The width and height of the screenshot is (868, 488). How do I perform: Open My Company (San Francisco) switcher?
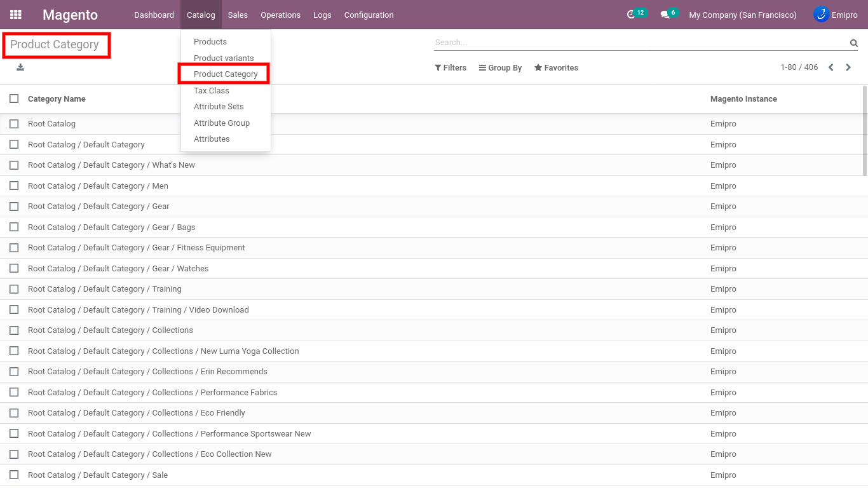tap(743, 15)
